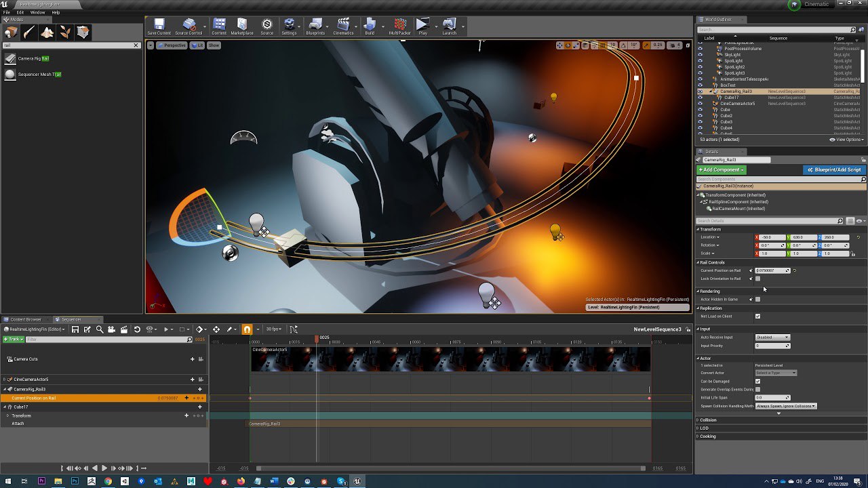Click the Sequencer curve editor icon
The width and height of the screenshot is (868, 488).
[294, 329]
